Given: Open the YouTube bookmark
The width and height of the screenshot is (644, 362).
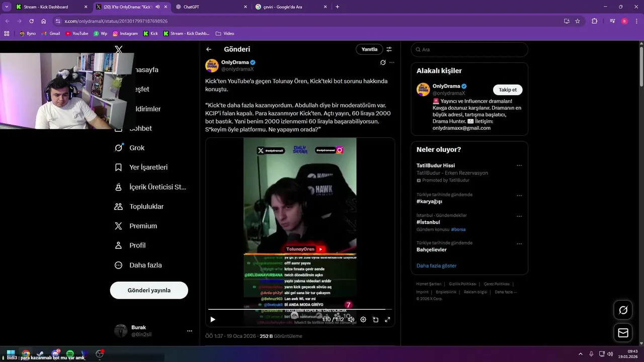Looking at the screenshot, I should coord(76,34).
